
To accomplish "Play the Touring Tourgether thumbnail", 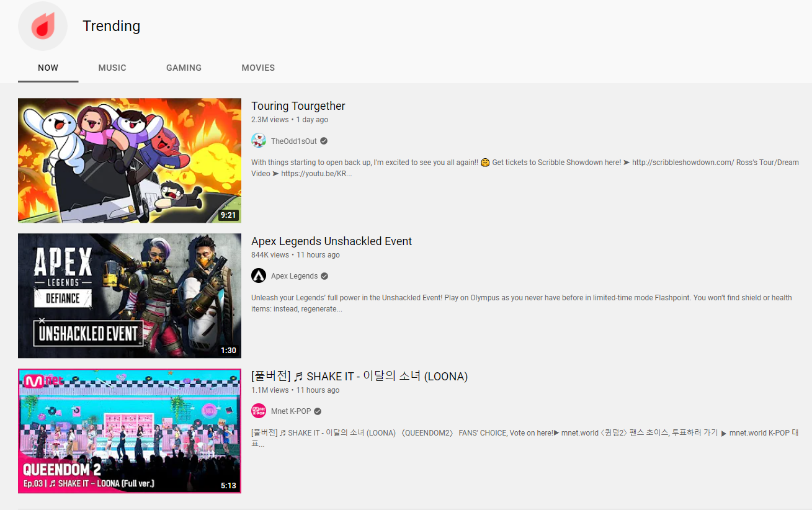I will [x=130, y=161].
